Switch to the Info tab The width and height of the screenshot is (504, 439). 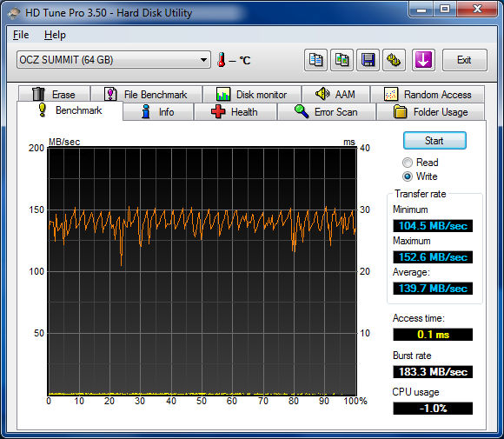point(158,112)
